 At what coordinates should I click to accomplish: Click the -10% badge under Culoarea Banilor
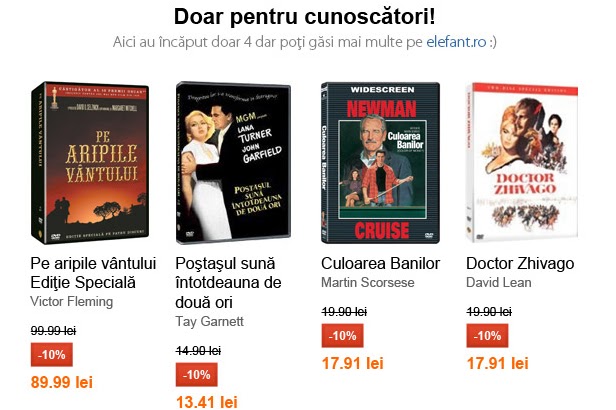pyautogui.click(x=342, y=336)
